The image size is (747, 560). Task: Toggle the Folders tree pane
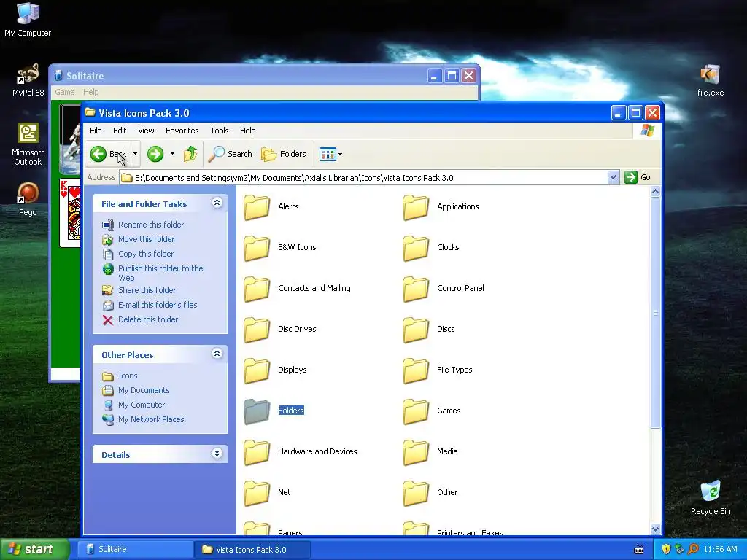pos(284,154)
